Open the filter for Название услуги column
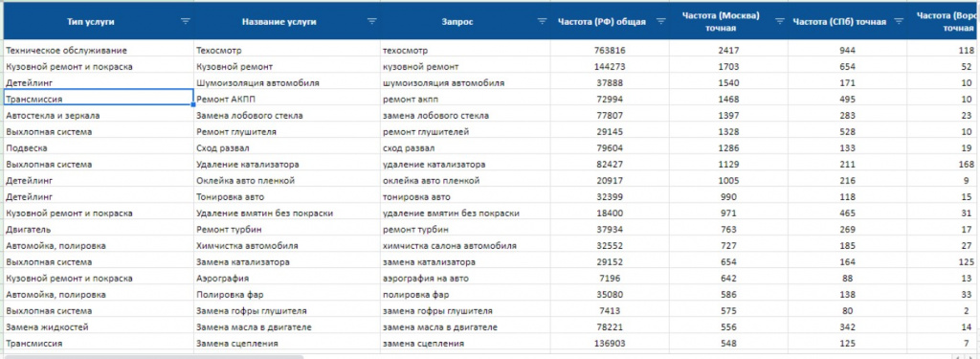The height and width of the screenshot is (359, 980). point(372,21)
